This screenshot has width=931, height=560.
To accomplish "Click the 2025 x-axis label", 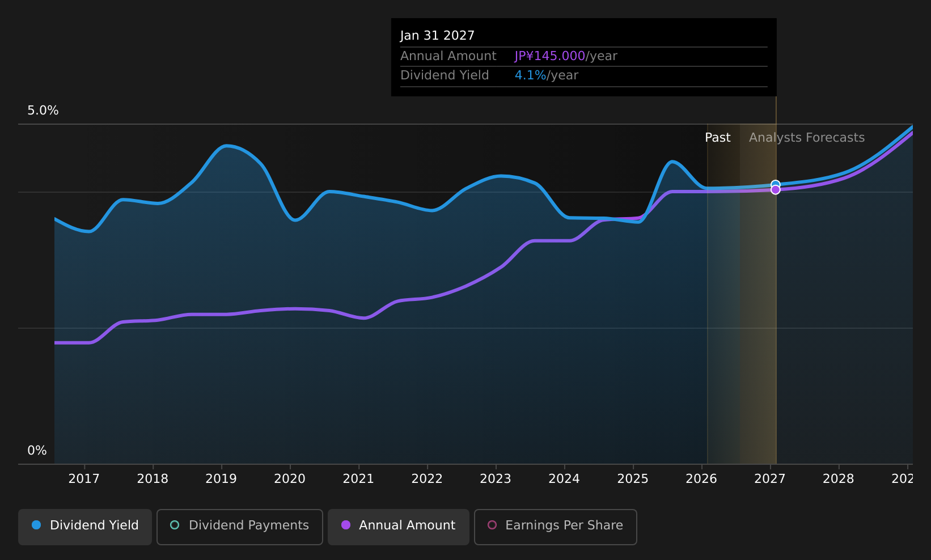I will click(x=633, y=479).
